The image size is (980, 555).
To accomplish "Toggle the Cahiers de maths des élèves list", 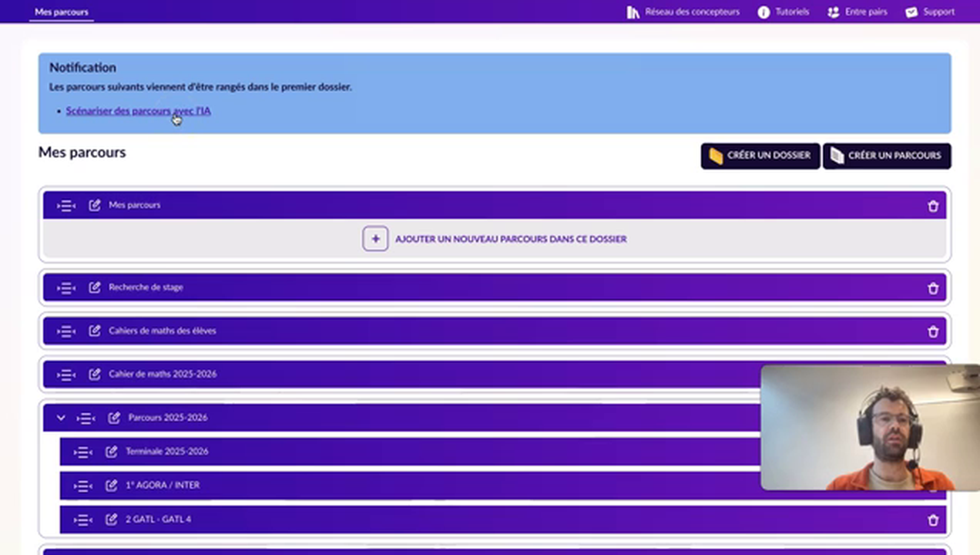I will (66, 331).
